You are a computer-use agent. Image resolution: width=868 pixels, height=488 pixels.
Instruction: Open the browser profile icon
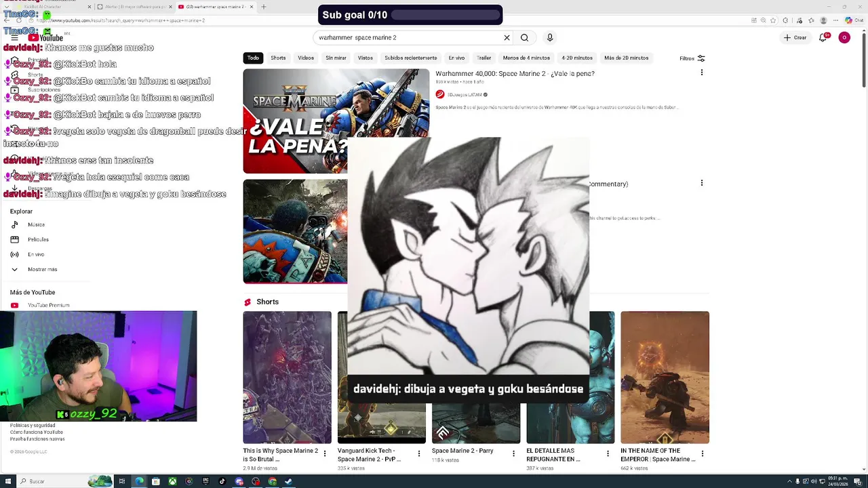click(x=824, y=20)
